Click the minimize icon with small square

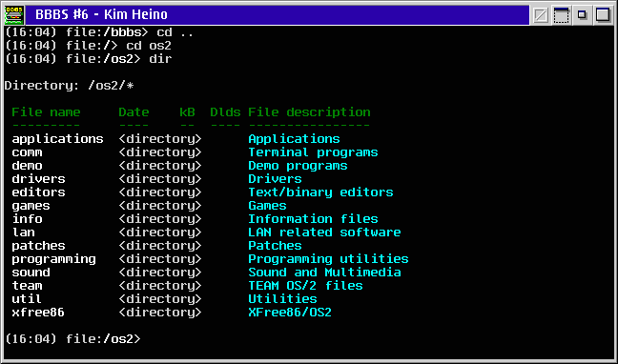pos(582,15)
